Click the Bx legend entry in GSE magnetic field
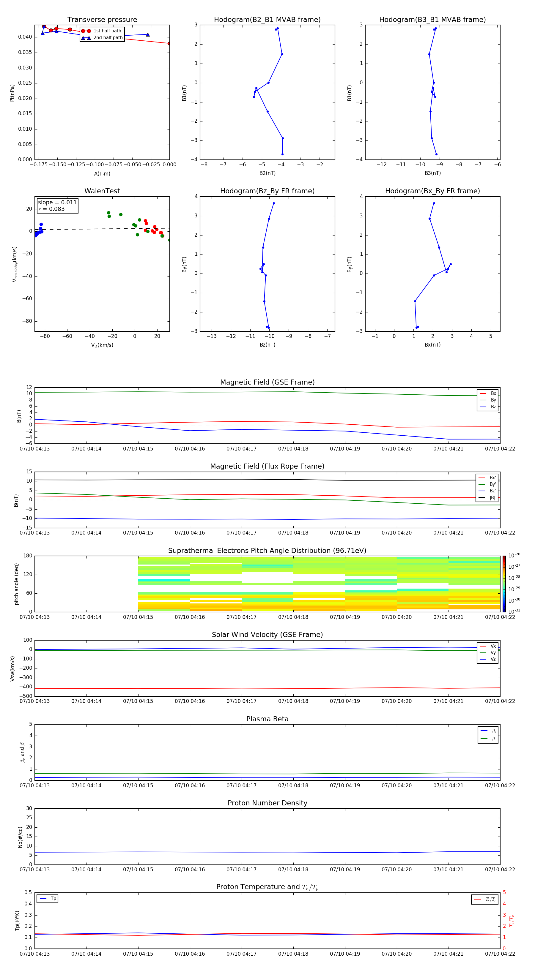 (x=488, y=393)
